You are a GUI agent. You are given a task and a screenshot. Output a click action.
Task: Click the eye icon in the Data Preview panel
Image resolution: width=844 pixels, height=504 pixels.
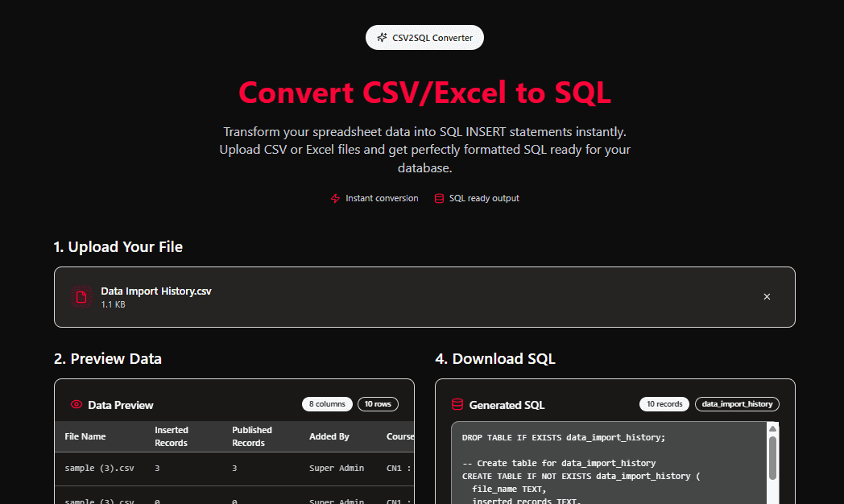click(x=75, y=404)
